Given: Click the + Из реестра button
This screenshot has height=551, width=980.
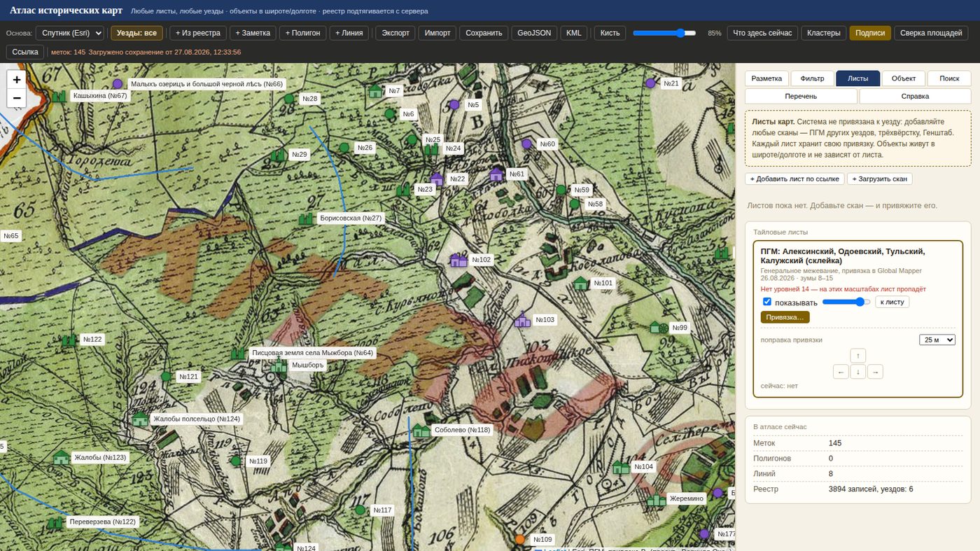Looking at the screenshot, I should click(x=198, y=33).
